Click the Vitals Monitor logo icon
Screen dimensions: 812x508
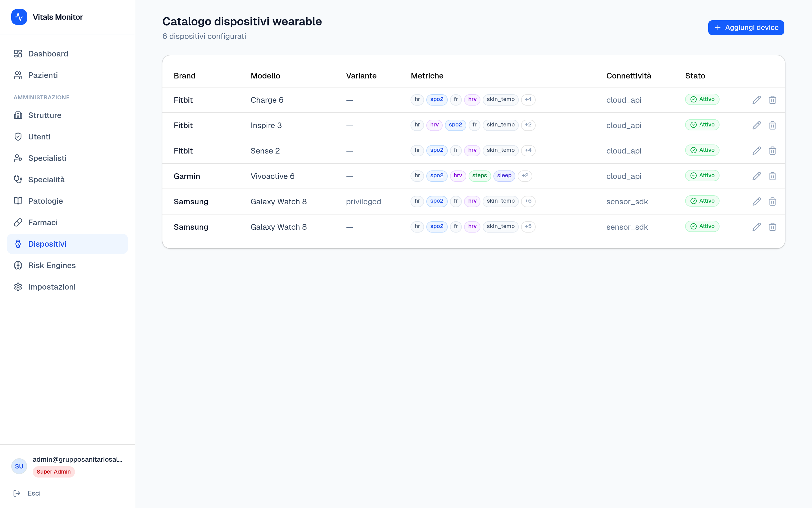tap(19, 17)
